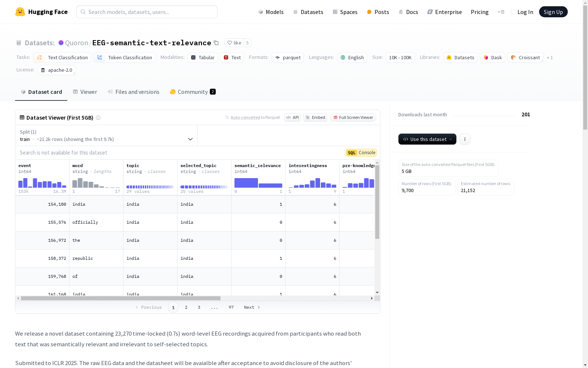This screenshot has height=368, width=588.
Task: Click the three-dot more options button
Action: [465, 139]
